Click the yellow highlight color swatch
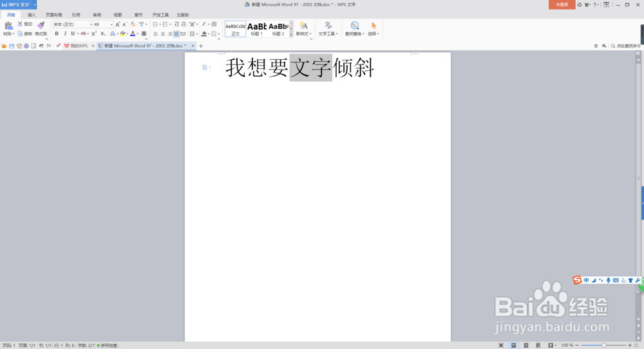The width and height of the screenshot is (644, 349). [122, 33]
